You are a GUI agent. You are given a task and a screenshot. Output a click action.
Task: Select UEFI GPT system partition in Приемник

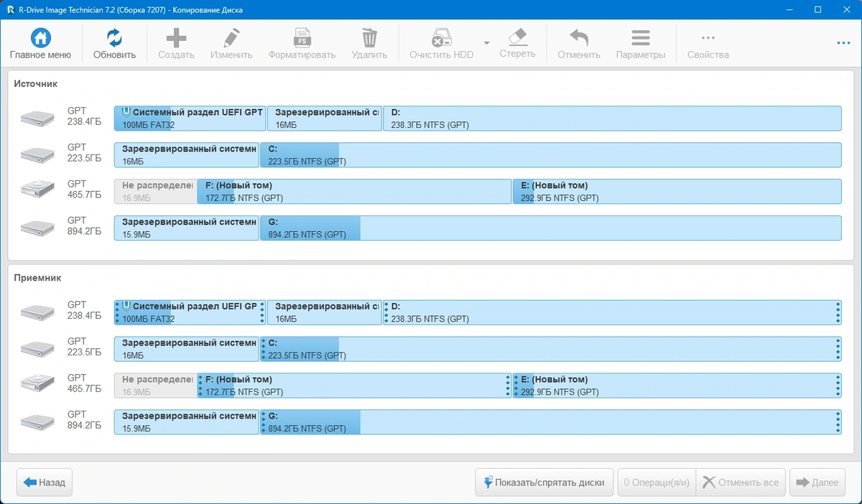pos(190,313)
